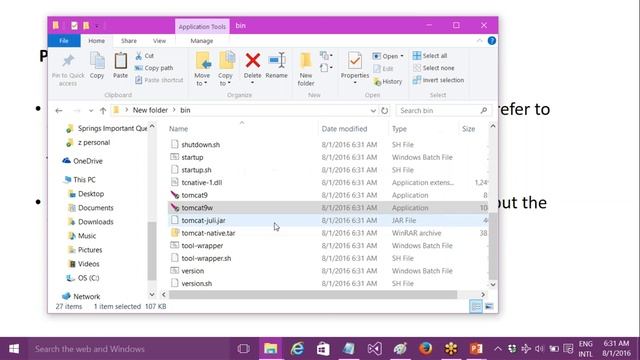Expand the address bar history dropdown
Image resolution: width=640 pixels, height=360 pixels.
pyautogui.click(x=373, y=111)
